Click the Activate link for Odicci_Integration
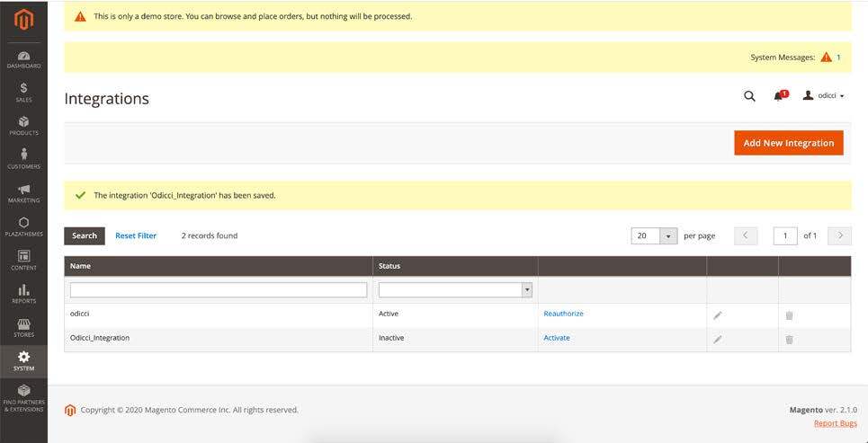868x443 pixels. coord(556,338)
